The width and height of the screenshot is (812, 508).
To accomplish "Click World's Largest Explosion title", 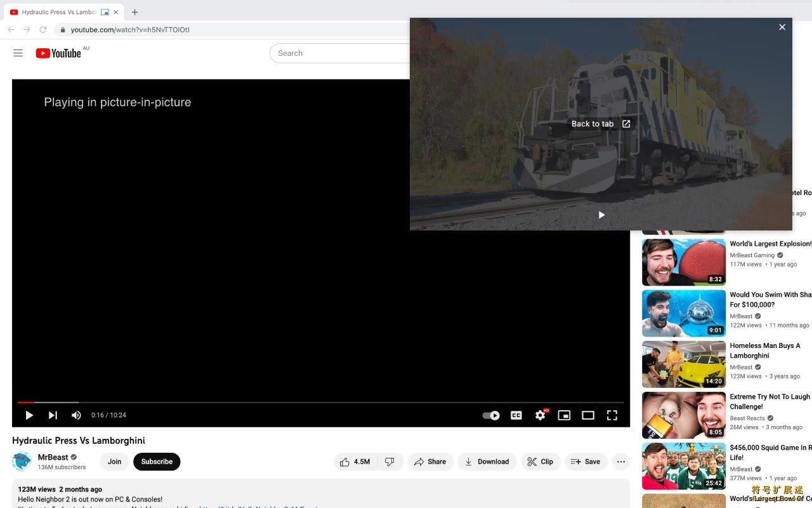I will pyautogui.click(x=771, y=244).
